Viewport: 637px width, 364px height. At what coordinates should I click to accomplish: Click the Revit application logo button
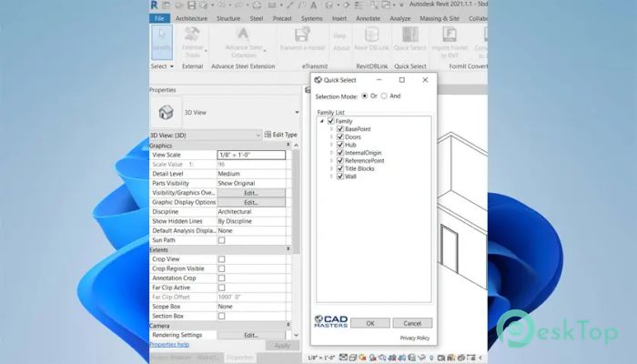tap(155, 5)
